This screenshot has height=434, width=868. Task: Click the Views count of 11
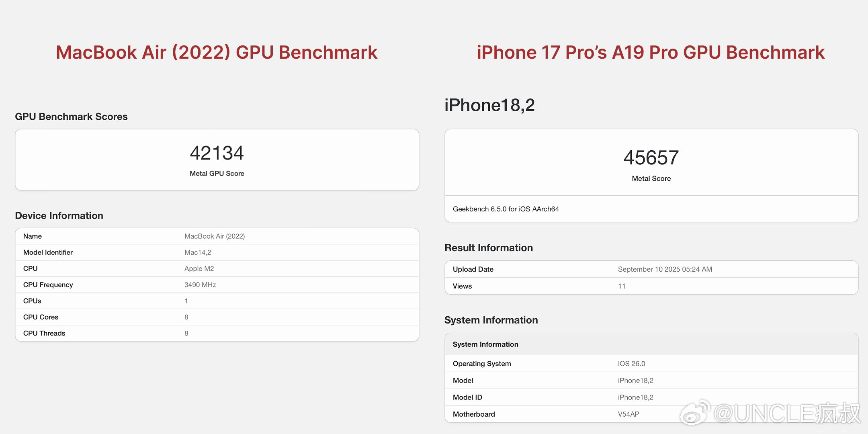coord(622,286)
